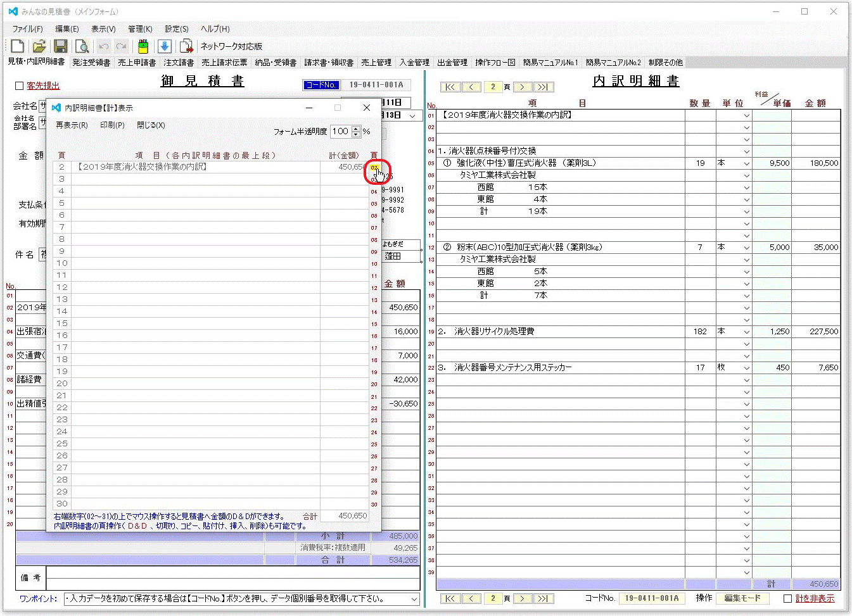Viewport: 852px width, 616px height.
Task: Open unit dropdown for 粉末(ABC)10型加圧式消火器 row
Action: point(747,248)
